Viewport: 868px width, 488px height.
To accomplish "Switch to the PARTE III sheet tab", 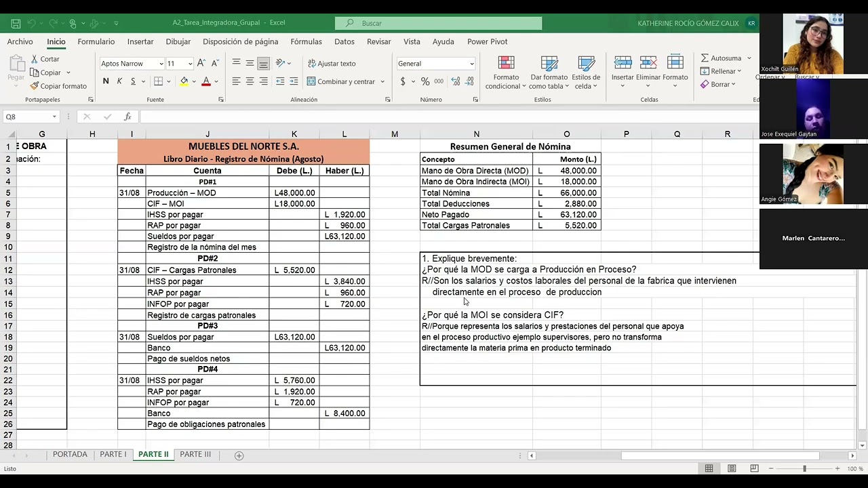I will (x=195, y=454).
